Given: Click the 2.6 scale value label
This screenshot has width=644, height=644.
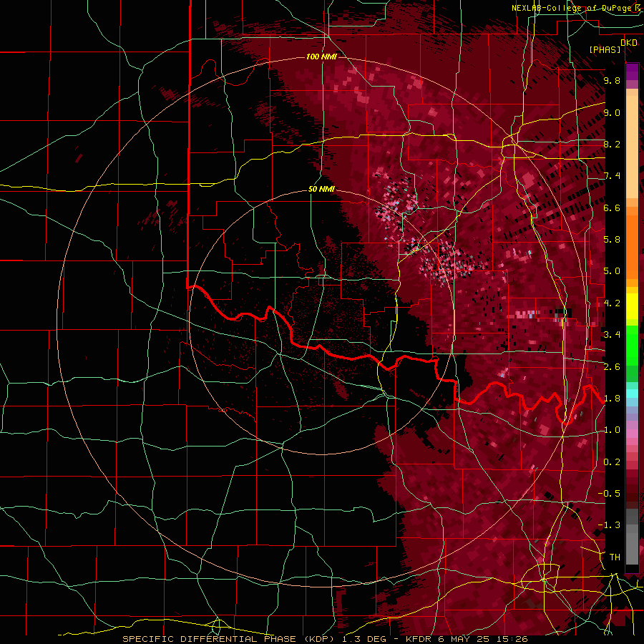Looking at the screenshot, I should pyautogui.click(x=612, y=367).
